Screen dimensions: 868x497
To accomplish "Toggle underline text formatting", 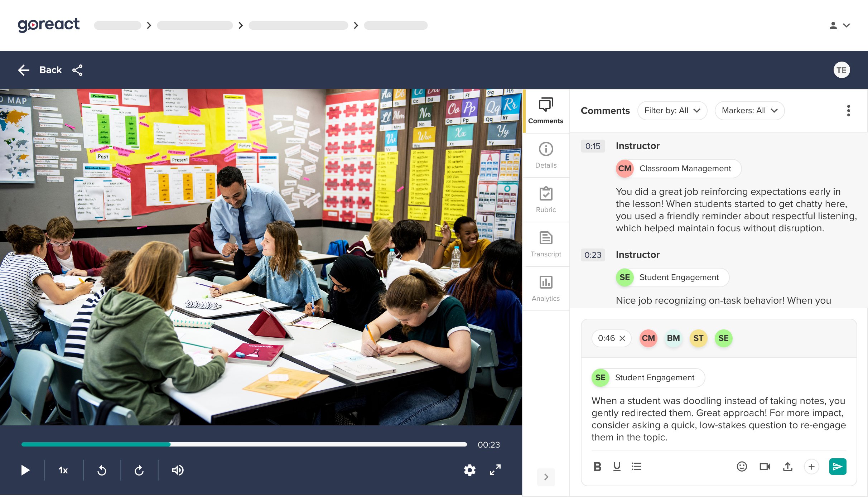I will click(617, 466).
